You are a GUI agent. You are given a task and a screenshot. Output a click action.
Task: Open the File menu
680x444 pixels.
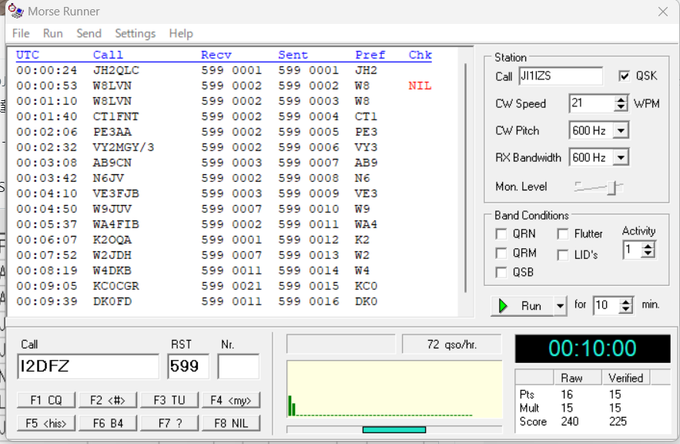coord(21,33)
